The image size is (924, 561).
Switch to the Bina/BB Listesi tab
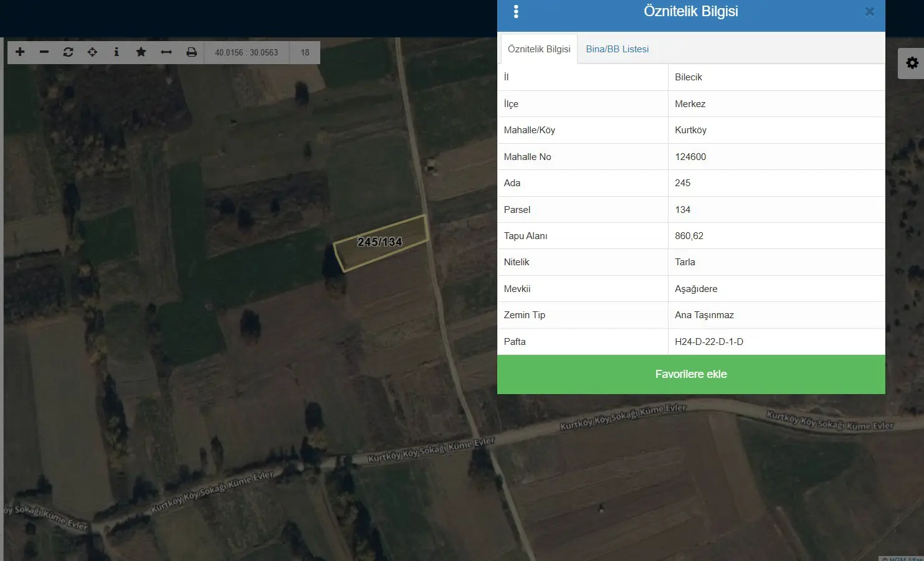point(617,49)
